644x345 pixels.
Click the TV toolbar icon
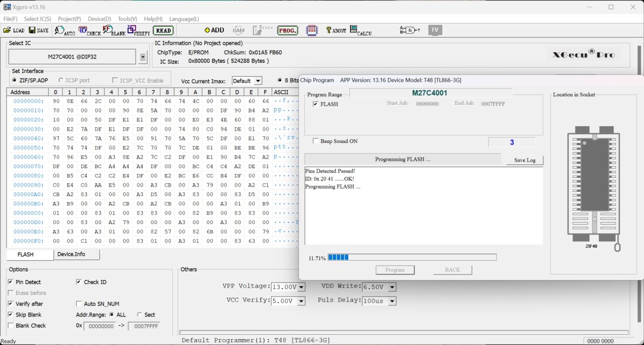[435, 30]
